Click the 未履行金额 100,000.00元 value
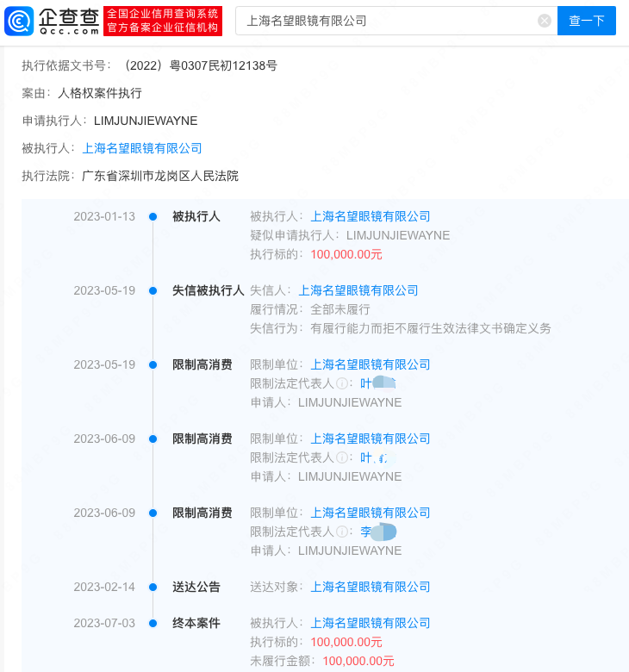 tap(358, 661)
